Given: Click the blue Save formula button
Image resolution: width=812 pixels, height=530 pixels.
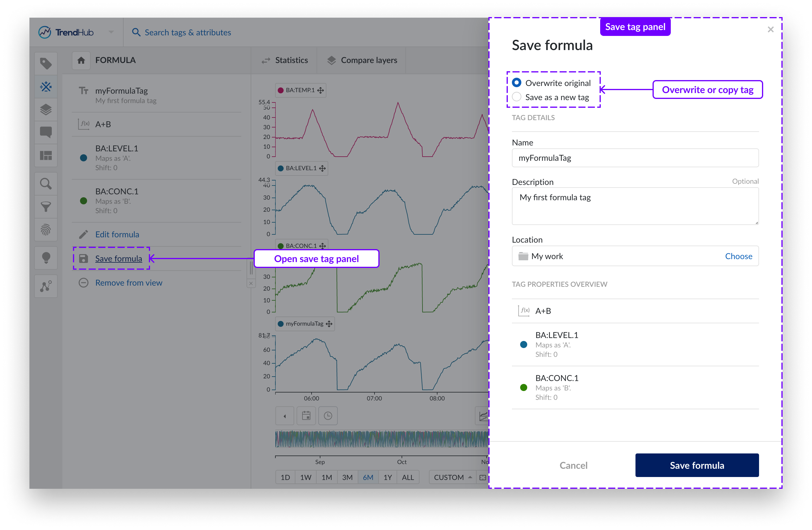Looking at the screenshot, I should tap(697, 465).
